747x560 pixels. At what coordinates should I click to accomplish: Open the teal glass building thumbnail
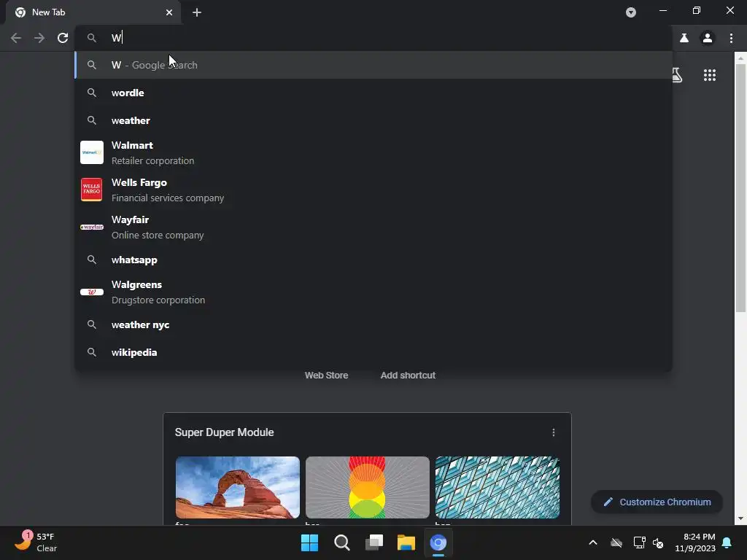(498, 487)
